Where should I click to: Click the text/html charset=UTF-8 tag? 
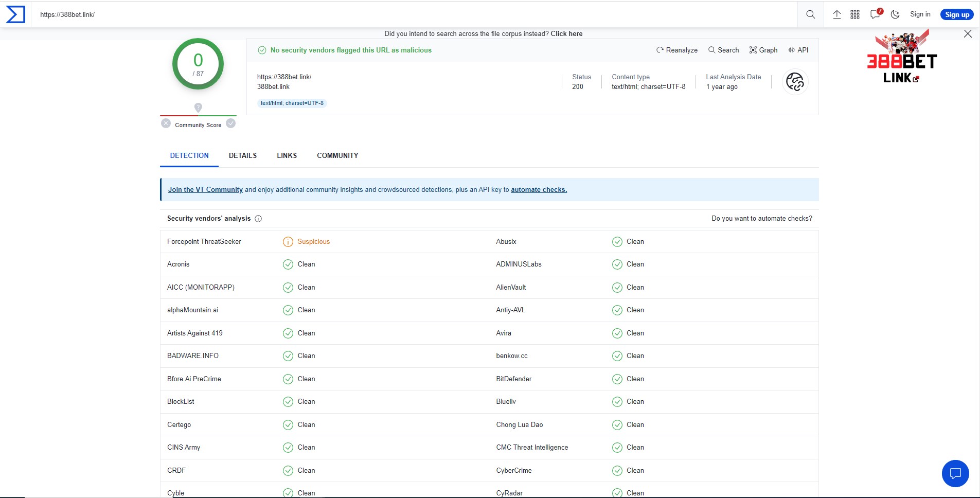[x=292, y=103]
